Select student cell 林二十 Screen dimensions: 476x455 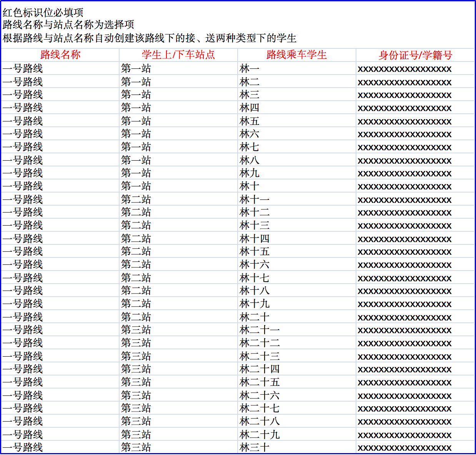coord(297,317)
